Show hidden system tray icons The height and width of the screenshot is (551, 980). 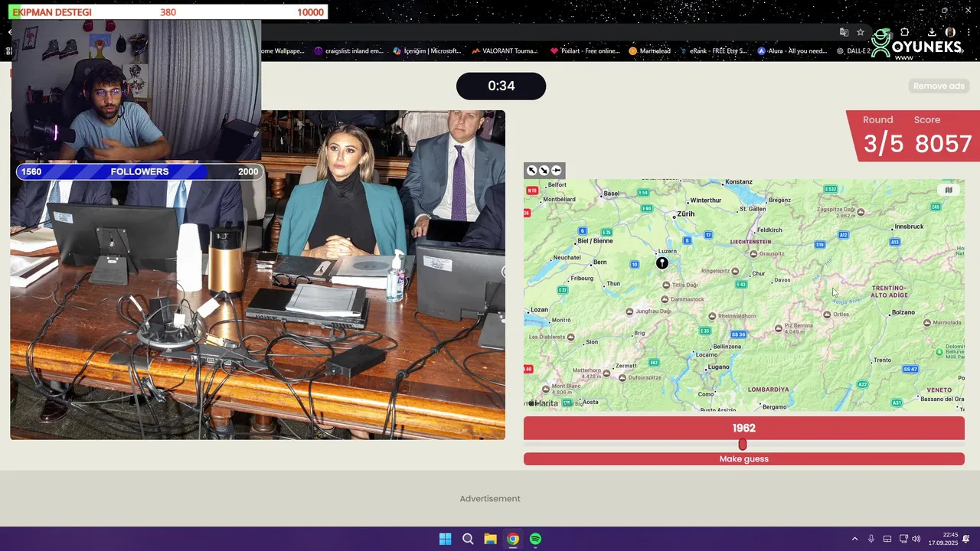[854, 539]
